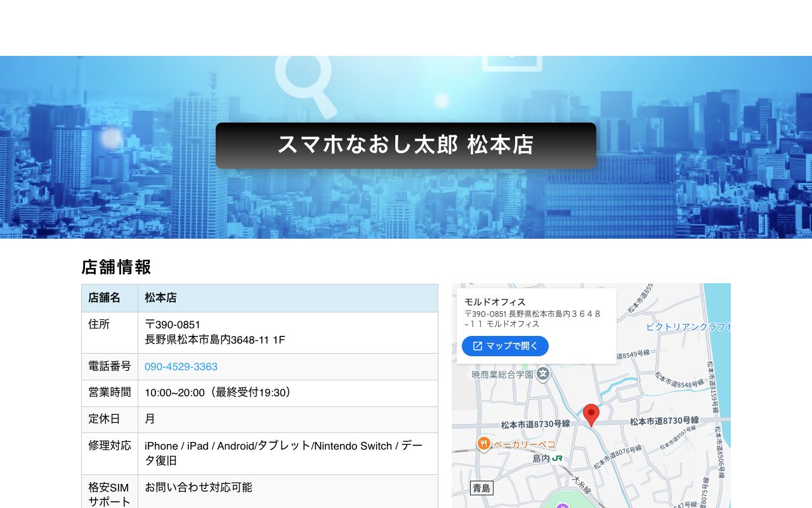Viewport: 812px width, 508px height.
Task: Click the 大糸線 railway label on map
Action: coord(582,485)
